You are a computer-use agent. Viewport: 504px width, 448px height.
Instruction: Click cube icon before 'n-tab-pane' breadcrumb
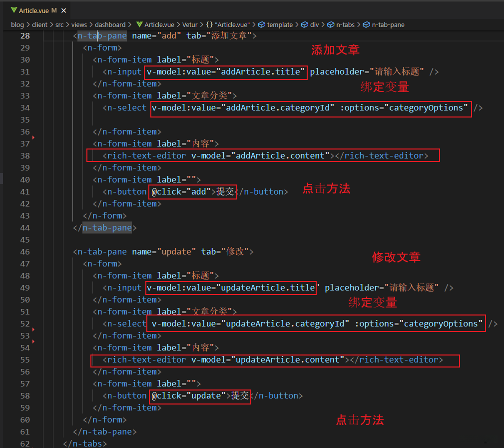pos(367,25)
